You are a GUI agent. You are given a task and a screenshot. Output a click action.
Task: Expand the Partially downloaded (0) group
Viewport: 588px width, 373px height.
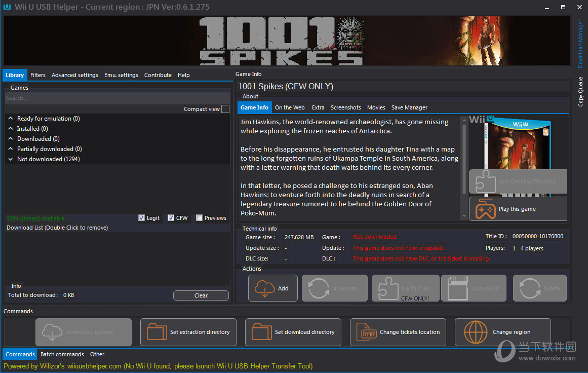click(x=11, y=148)
